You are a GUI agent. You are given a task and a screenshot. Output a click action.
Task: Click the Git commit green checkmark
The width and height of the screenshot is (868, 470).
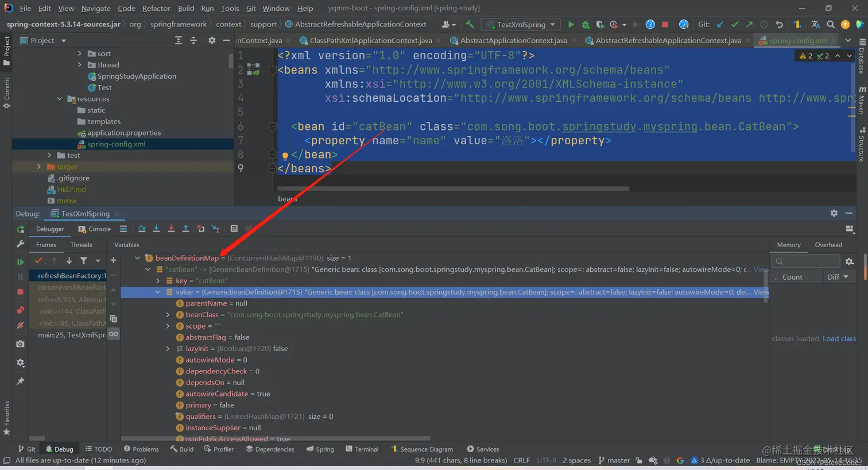735,24
